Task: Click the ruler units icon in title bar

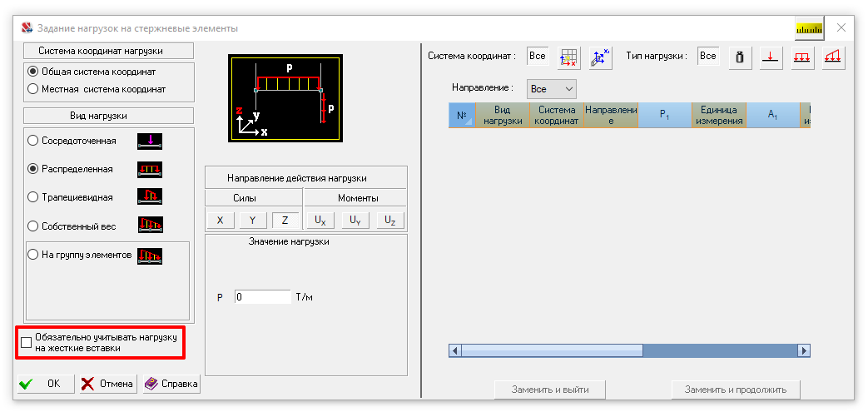Action: click(809, 28)
